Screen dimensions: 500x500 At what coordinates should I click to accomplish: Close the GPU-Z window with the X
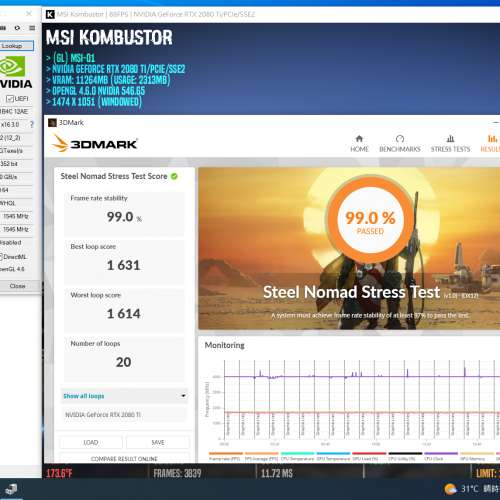(x=29, y=14)
